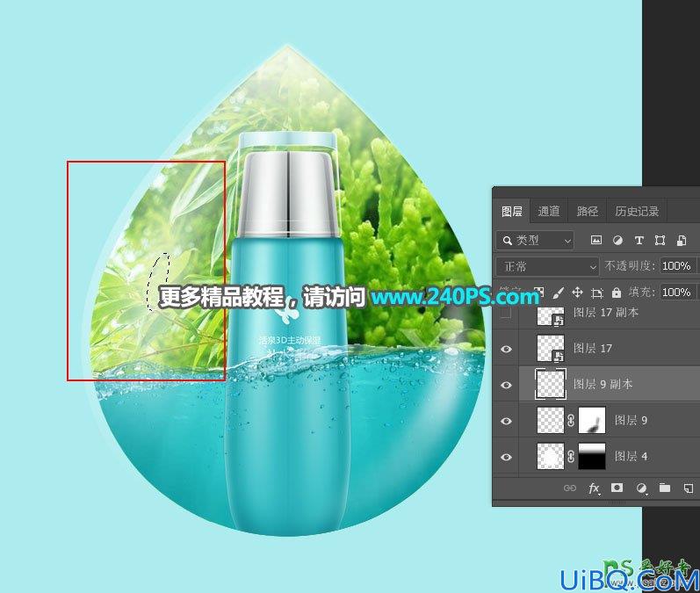The image size is (700, 593).
Task: Click mask link chain on 图层 9
Action: click(x=571, y=420)
